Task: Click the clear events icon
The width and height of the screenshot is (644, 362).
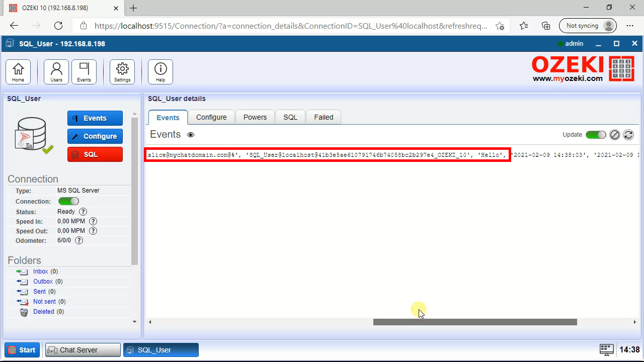Action: tap(614, 135)
